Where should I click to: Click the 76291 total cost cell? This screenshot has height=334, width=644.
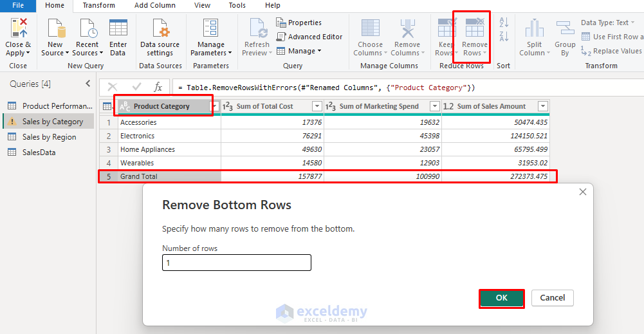pyautogui.click(x=272, y=136)
